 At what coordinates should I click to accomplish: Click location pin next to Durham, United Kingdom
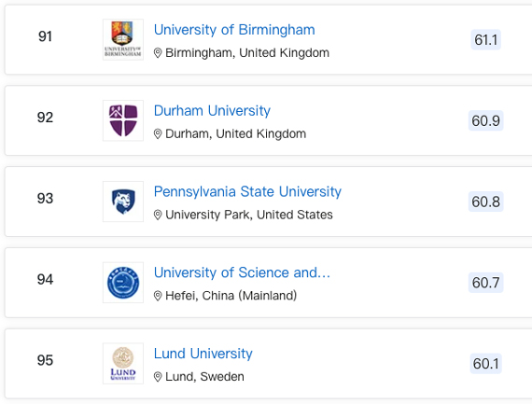tap(158, 134)
